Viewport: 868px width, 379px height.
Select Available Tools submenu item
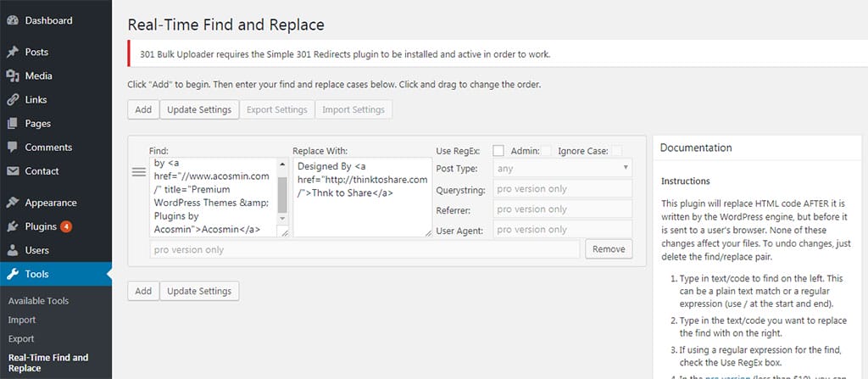pos(38,301)
